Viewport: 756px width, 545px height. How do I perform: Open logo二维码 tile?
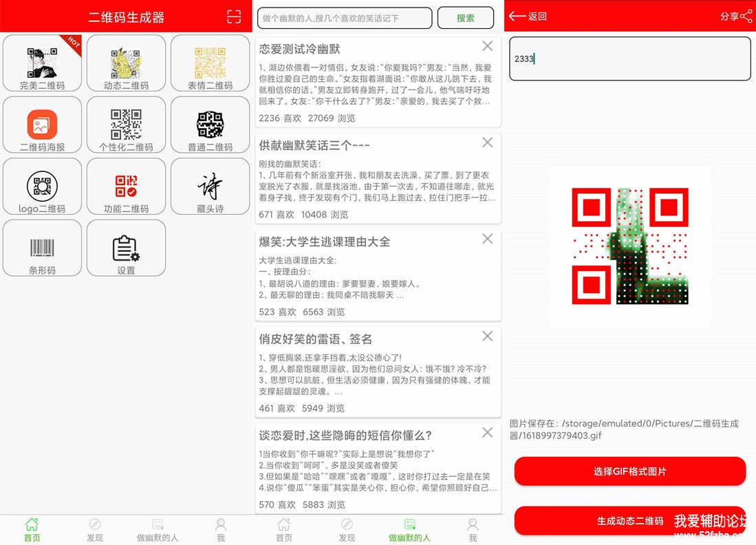(x=42, y=186)
